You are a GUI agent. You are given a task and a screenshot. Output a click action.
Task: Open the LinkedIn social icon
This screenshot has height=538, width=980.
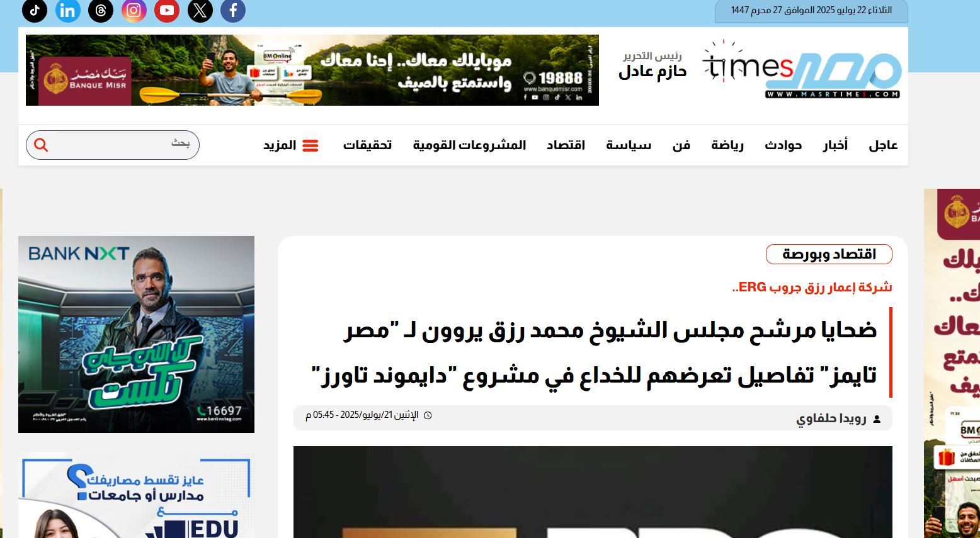coord(68,10)
